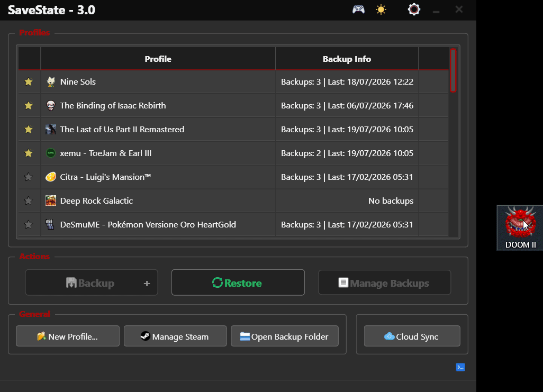Screen dimensions: 543x392
Task: Select the Nine Sols profile row
Action: [233, 81]
